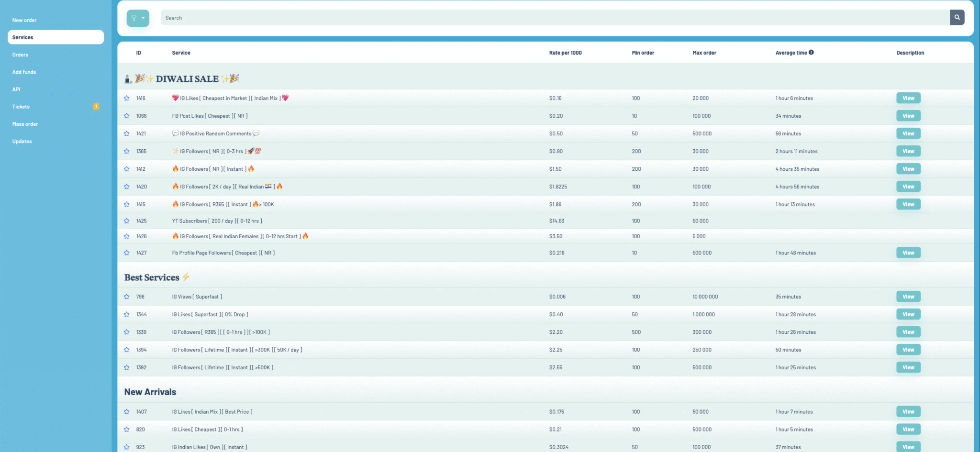Favorite service 1416 with star icon
Viewport: 980px width, 452px height.
tap(127, 98)
